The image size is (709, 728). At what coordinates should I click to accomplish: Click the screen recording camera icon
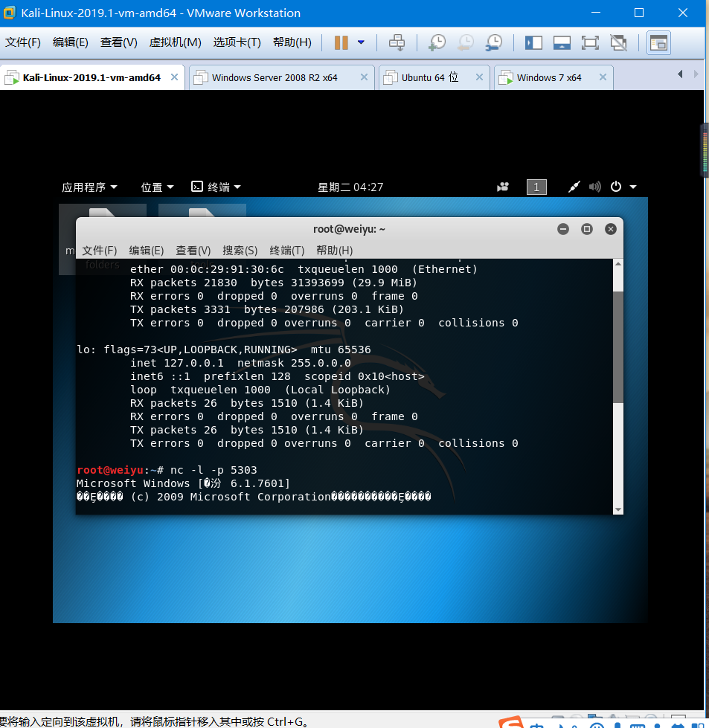503,187
